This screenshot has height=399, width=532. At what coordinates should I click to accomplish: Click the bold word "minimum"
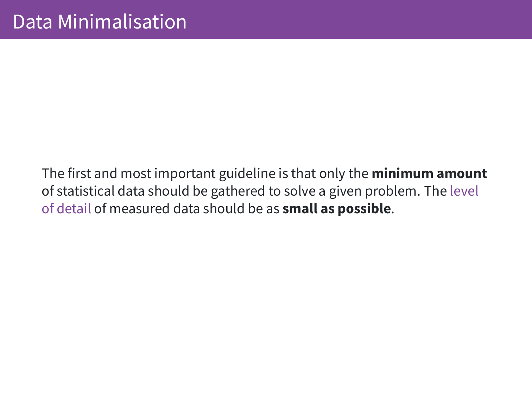click(x=403, y=173)
